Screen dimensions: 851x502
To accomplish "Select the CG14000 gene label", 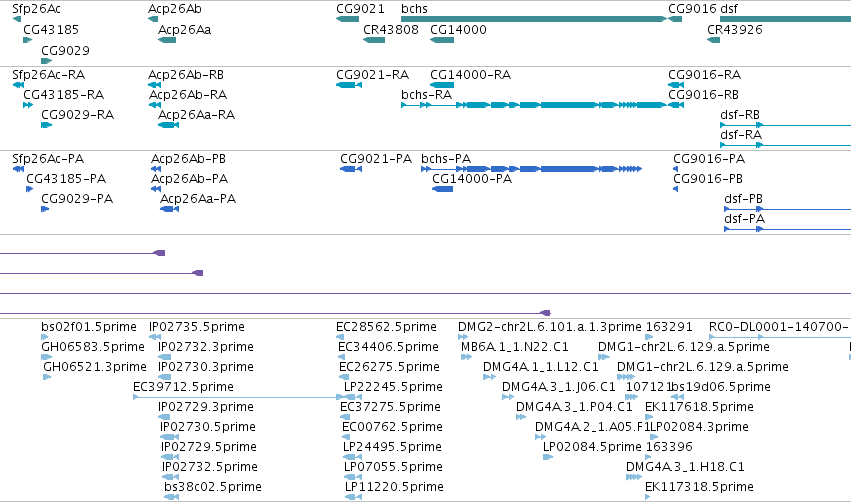I will pos(459,29).
